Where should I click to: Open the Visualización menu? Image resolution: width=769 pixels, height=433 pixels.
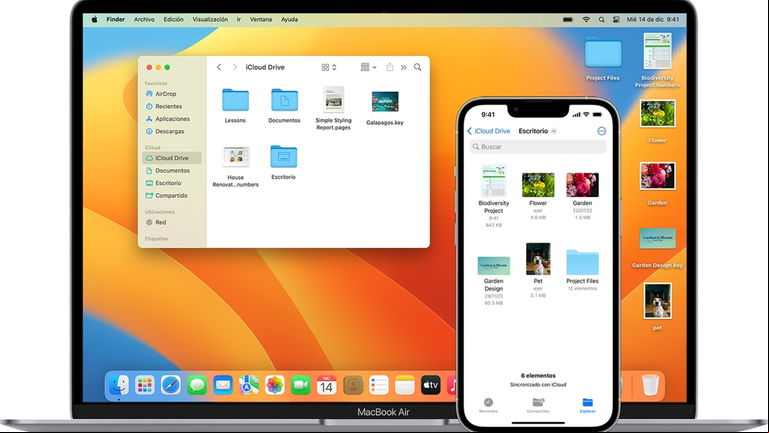click(x=210, y=20)
